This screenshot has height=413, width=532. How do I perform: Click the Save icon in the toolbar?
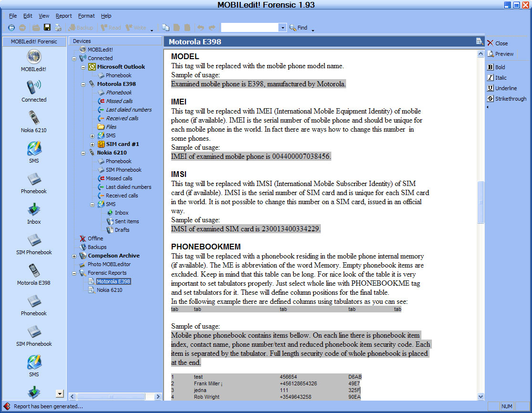tap(47, 27)
